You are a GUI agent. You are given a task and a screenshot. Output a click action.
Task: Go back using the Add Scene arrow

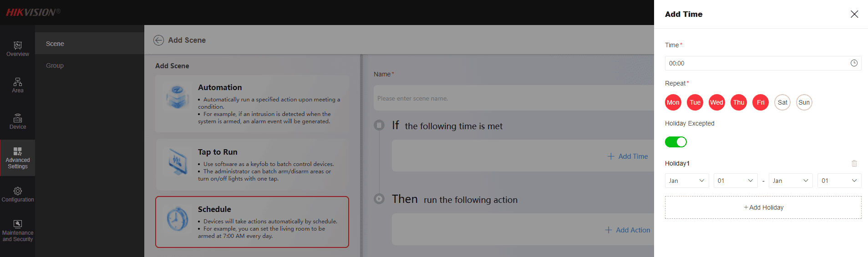[x=158, y=40]
